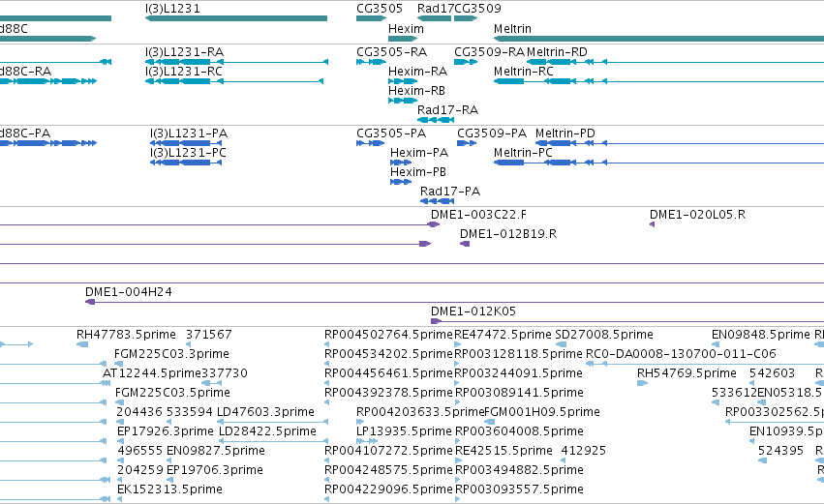The width and height of the screenshot is (824, 504).
Task: Click the EK152313.5prime EST label
Action: tap(169, 489)
